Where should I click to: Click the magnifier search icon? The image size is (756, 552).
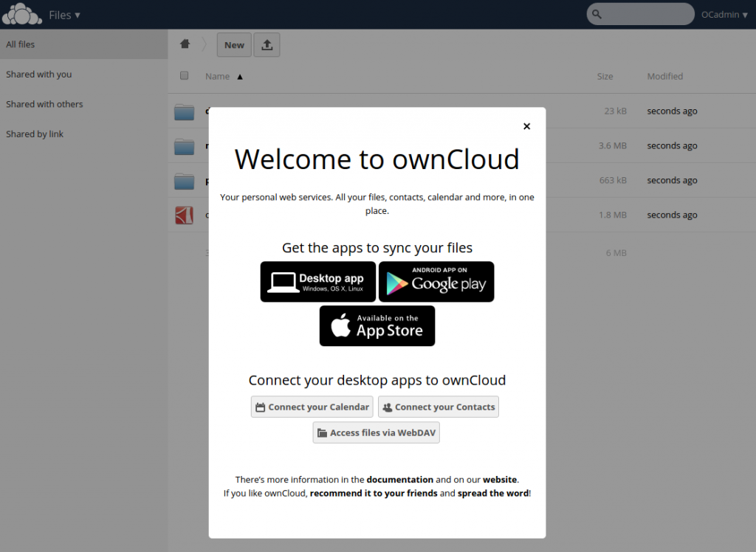[597, 14]
